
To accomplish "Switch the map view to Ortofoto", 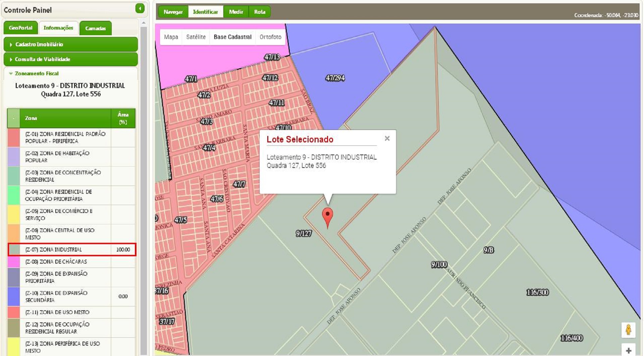I will (270, 37).
